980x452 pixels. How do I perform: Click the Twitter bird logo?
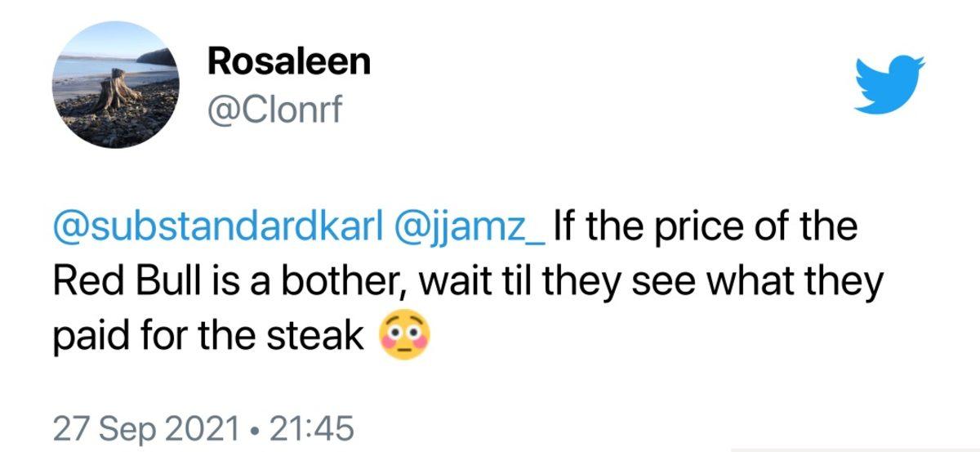tap(889, 83)
